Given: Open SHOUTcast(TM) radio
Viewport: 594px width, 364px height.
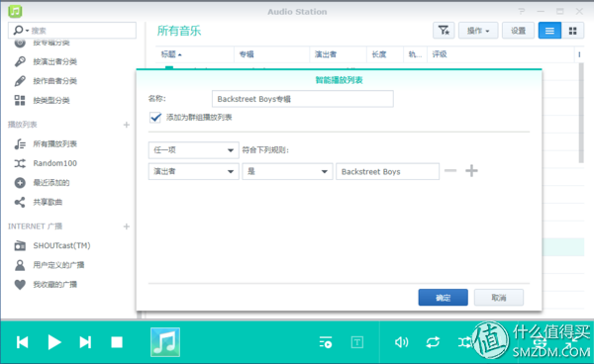Looking at the screenshot, I should tap(61, 245).
